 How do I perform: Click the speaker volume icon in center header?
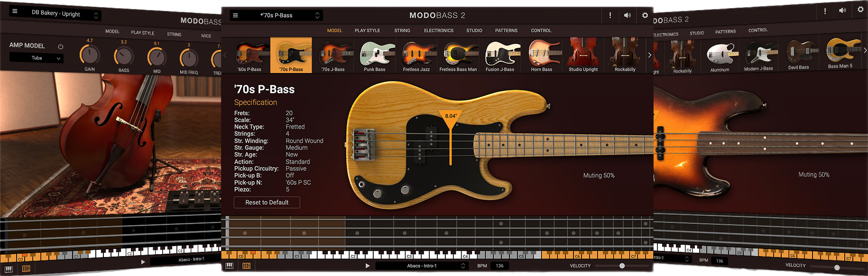pyautogui.click(x=627, y=15)
